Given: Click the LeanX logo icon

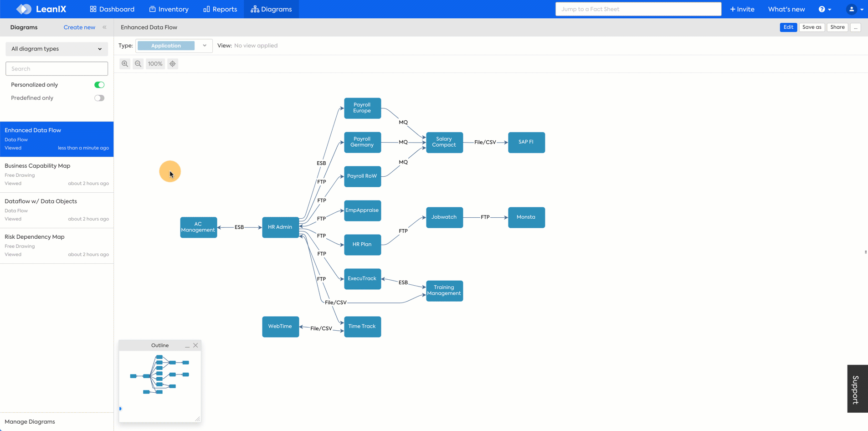Looking at the screenshot, I should tap(24, 9).
